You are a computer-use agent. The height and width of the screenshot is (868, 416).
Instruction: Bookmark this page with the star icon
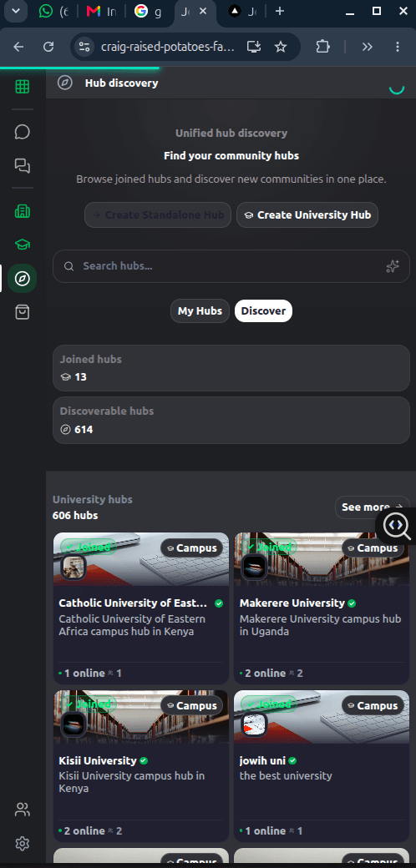tap(281, 47)
